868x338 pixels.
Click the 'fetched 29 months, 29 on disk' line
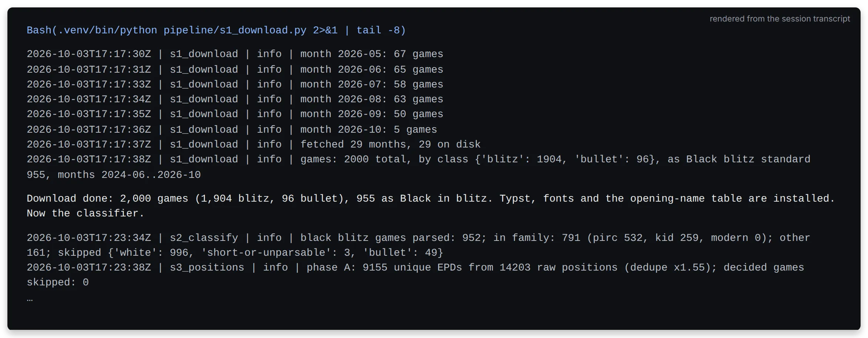tap(254, 145)
